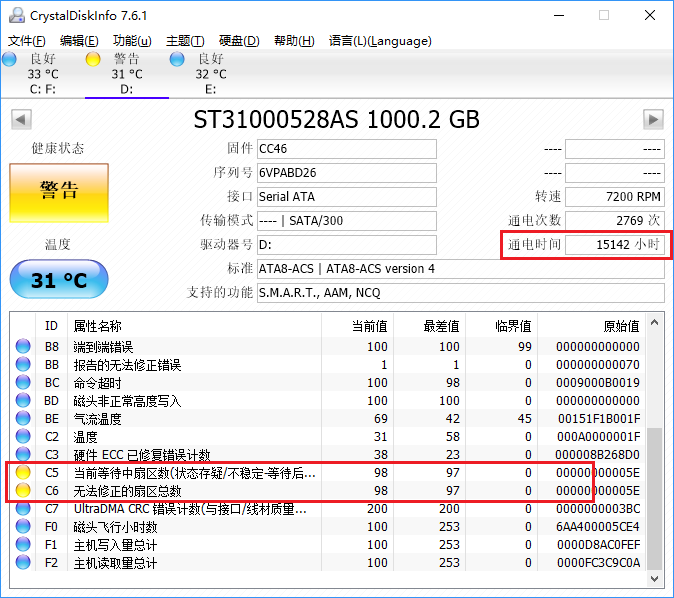
Task: Select attribute row 主机写入量总计
Action: [x=328, y=545]
